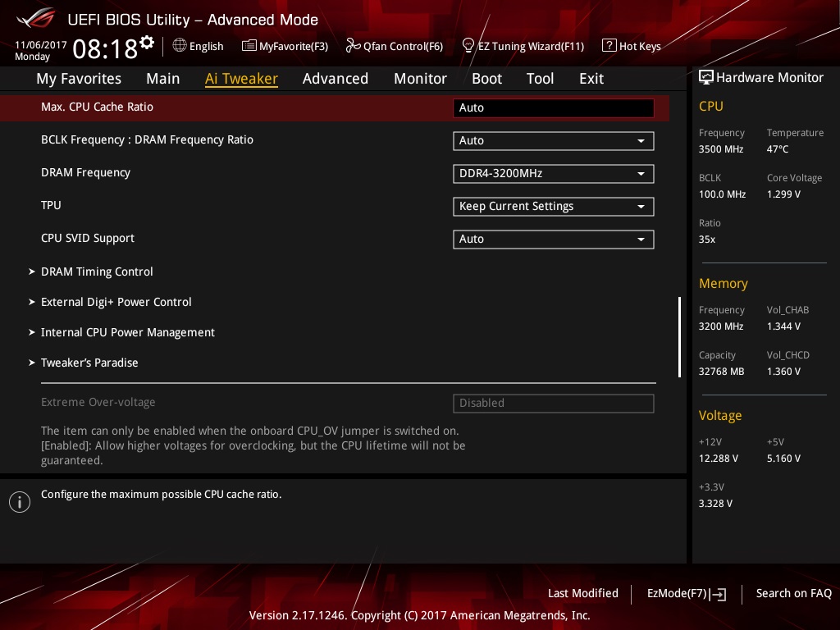Click the BCLK value 100.0 MHz
Screen dimensions: 840x630
pyautogui.click(x=722, y=194)
